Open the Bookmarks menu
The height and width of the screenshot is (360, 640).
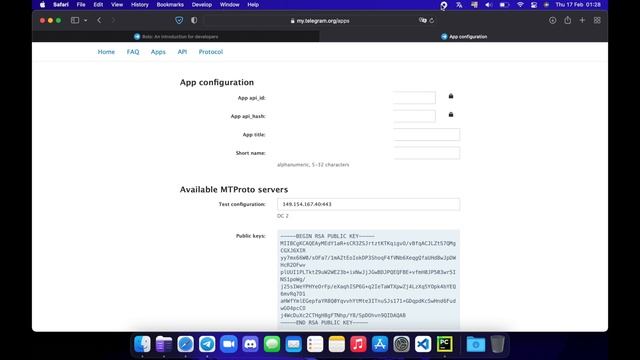point(170,5)
